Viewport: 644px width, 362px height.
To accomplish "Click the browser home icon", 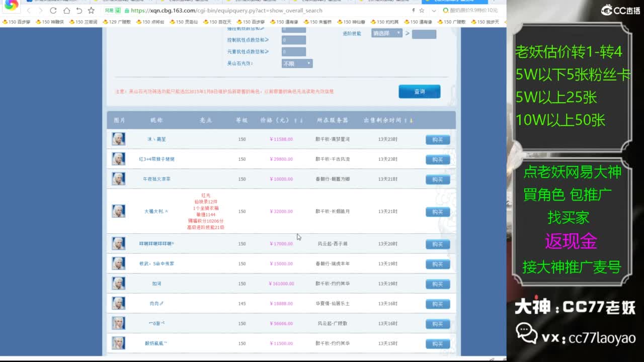I will tap(66, 11).
